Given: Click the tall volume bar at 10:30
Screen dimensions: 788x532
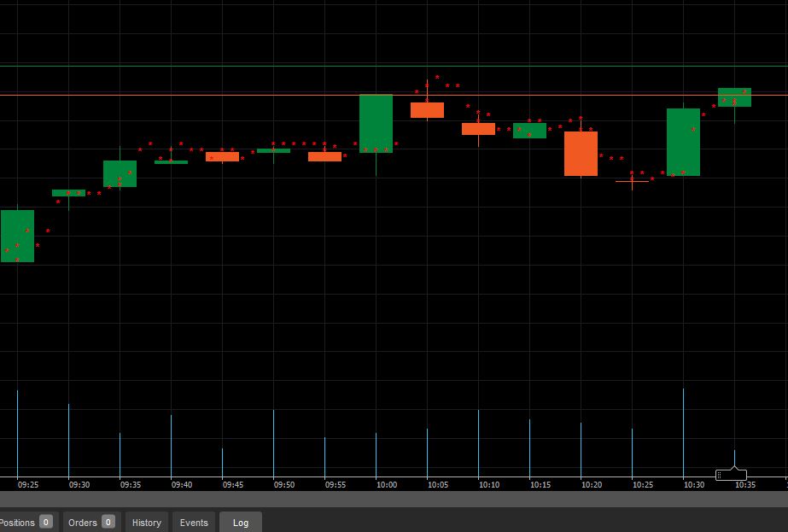Looking at the screenshot, I should coord(684,433).
